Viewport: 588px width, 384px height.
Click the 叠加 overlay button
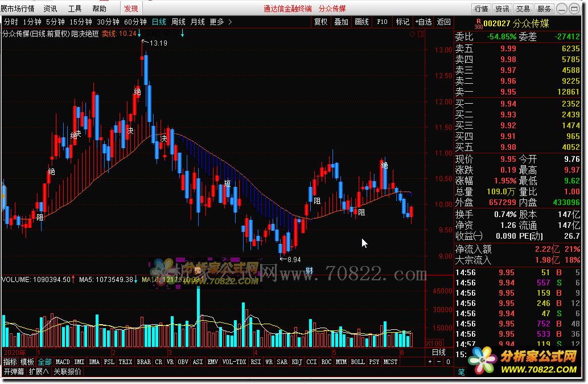(342, 22)
